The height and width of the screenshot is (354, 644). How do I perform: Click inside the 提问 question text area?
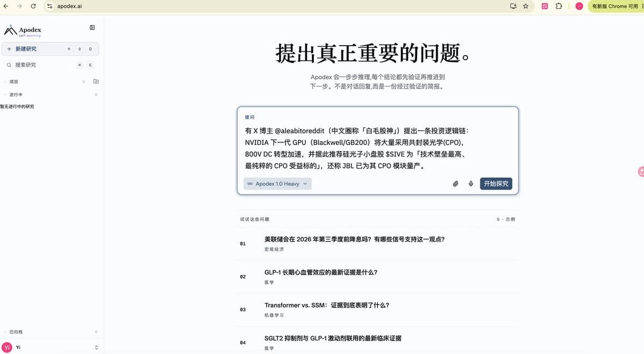pos(378,149)
